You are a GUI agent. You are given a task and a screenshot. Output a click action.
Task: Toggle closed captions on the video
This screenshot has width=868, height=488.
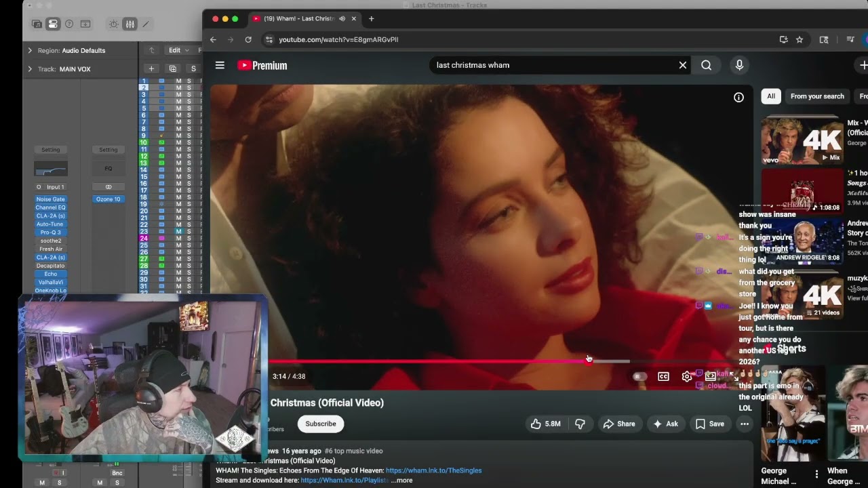click(x=663, y=376)
